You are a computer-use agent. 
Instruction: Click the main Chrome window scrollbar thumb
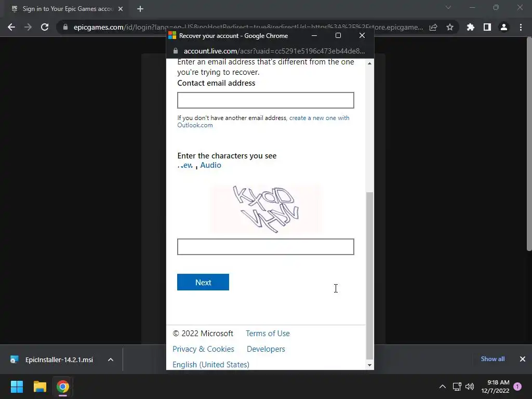pyautogui.click(x=529, y=144)
